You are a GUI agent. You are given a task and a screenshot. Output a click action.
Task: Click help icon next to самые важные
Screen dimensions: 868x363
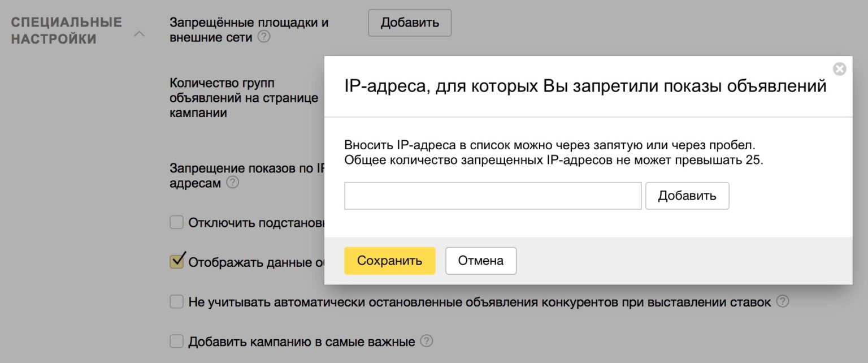(x=427, y=341)
